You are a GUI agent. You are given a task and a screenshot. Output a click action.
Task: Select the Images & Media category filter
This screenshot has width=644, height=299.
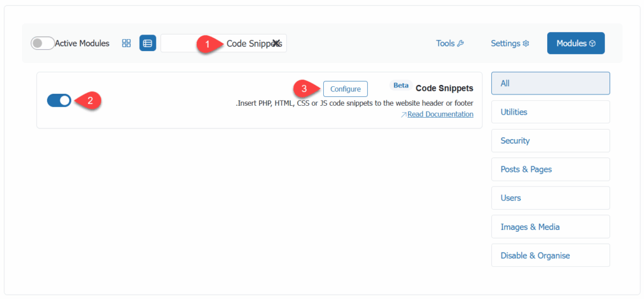(x=550, y=227)
